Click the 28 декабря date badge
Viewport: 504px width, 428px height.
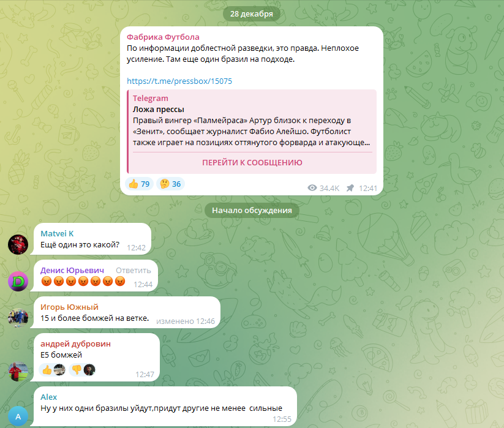(252, 14)
